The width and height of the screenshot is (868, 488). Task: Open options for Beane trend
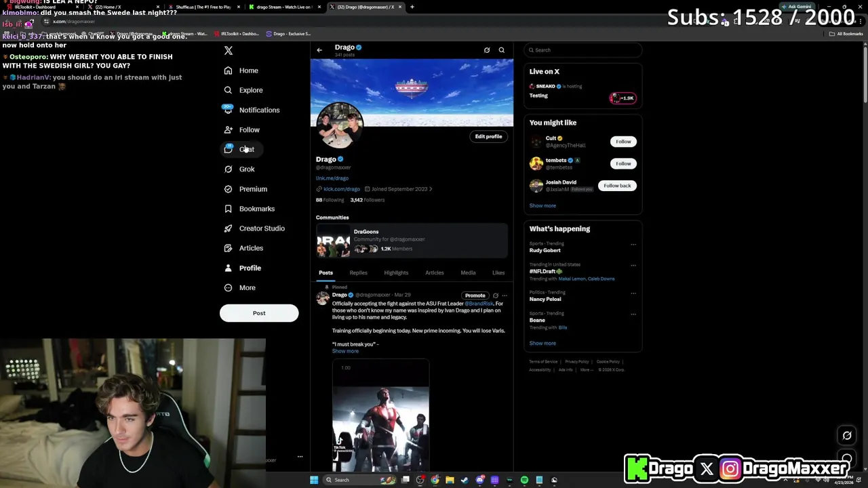pyautogui.click(x=633, y=314)
